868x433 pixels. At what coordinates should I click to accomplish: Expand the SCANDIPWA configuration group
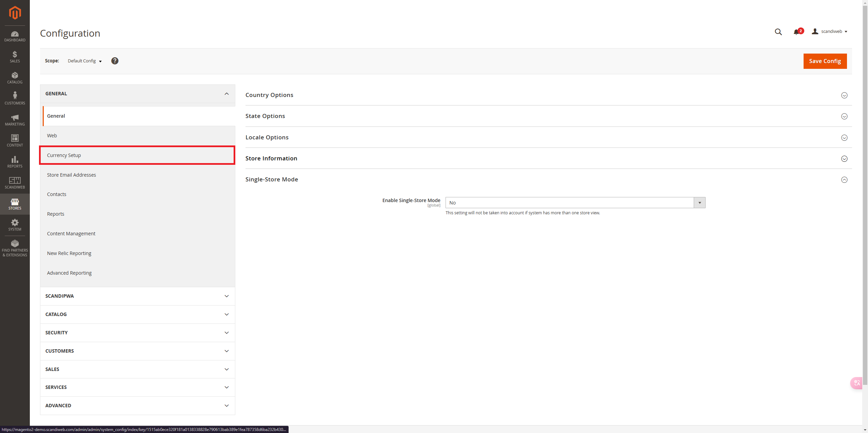point(137,296)
